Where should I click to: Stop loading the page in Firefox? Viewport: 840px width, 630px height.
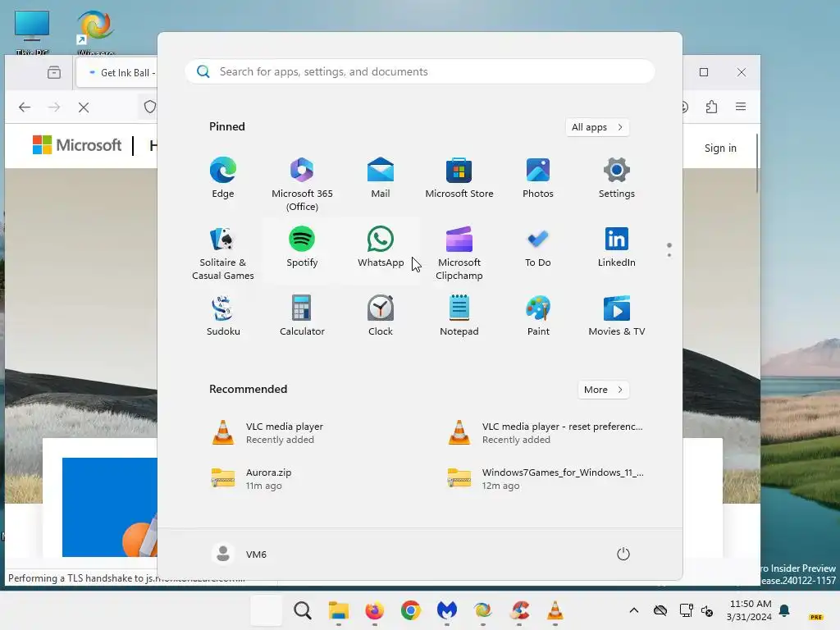84,107
